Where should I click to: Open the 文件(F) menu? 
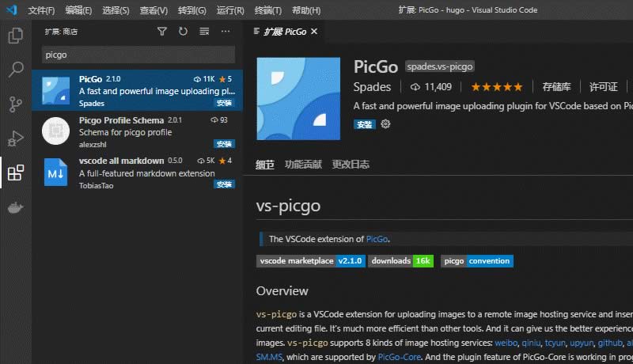coord(41,10)
